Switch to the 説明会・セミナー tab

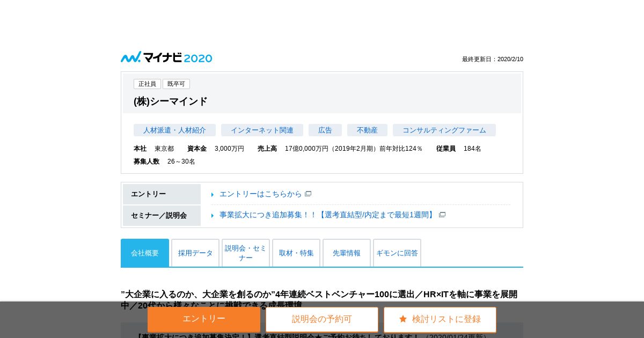pyautogui.click(x=246, y=253)
